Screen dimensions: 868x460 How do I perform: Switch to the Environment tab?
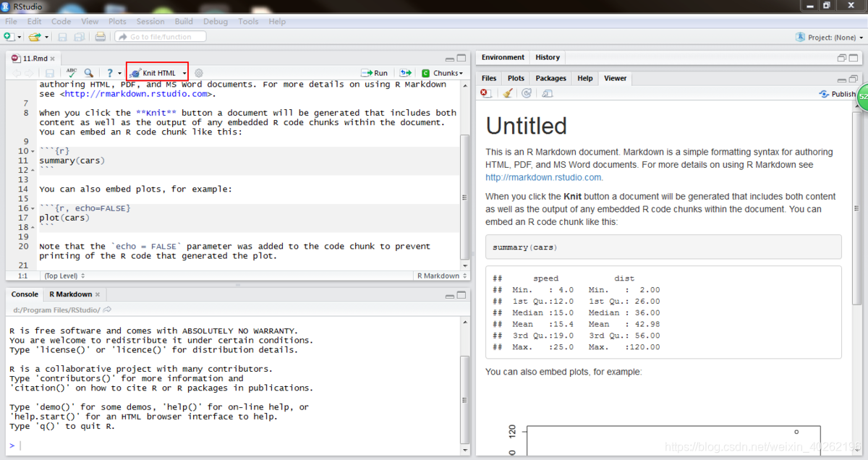pos(503,58)
